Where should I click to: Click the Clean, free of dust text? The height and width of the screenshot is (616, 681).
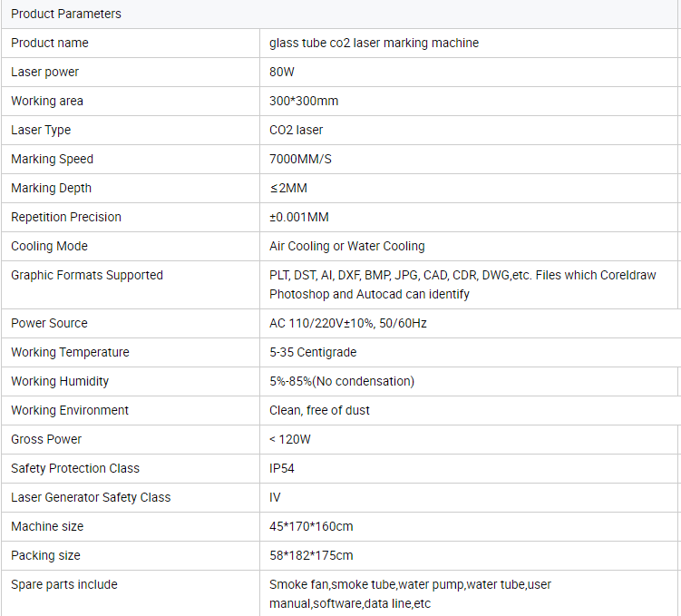pyautogui.click(x=319, y=410)
